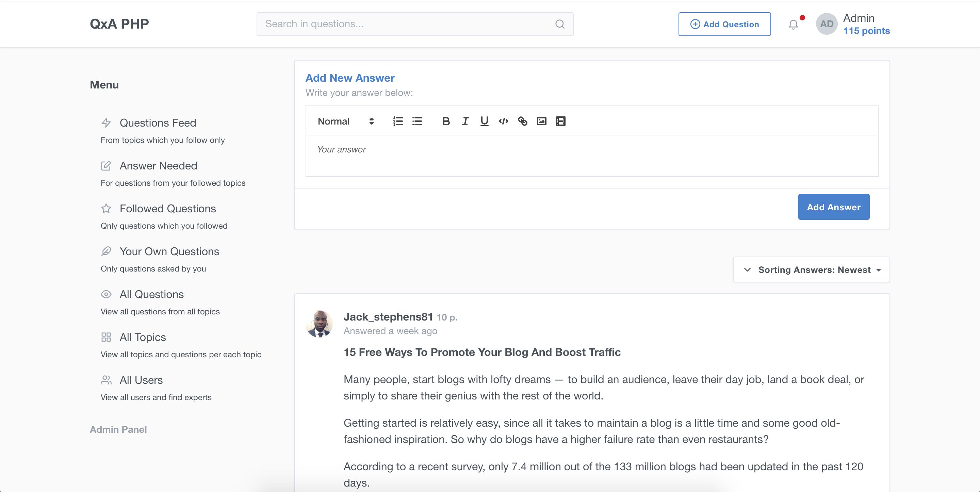Image resolution: width=980 pixels, height=492 pixels.
Task: Toggle bold formatting in answer editor
Action: 446,121
